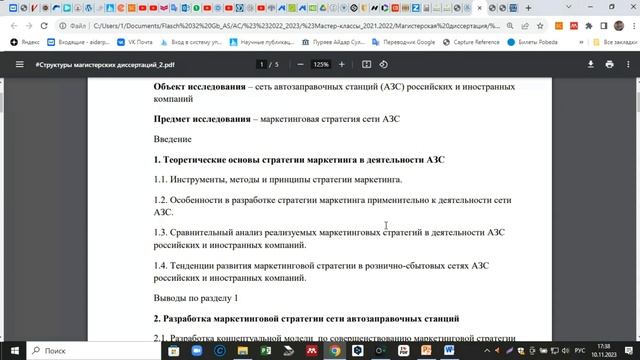Viewport: 640px width, 360px height.
Task: Open the Пурвев Айдар bookmark
Action: coord(333,42)
